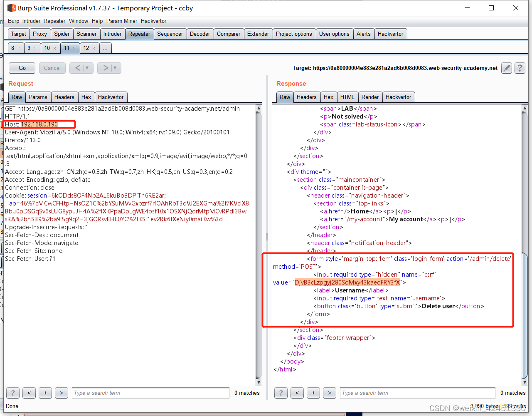Open the Burp menu

pyautogui.click(x=13, y=21)
